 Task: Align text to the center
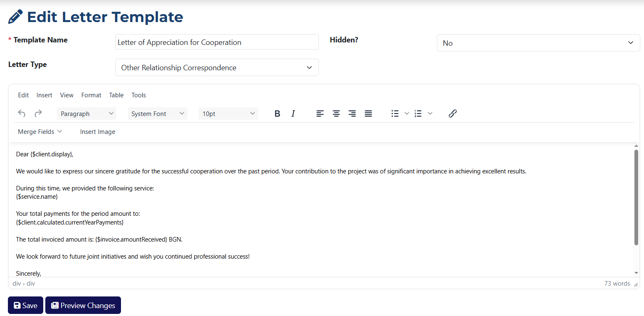pyautogui.click(x=336, y=113)
